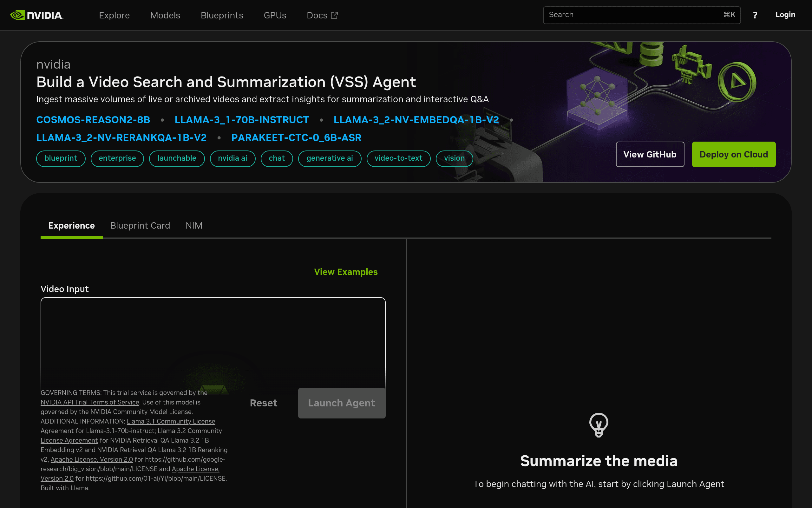
Task: Select the video-to-text tag
Action: click(398, 158)
